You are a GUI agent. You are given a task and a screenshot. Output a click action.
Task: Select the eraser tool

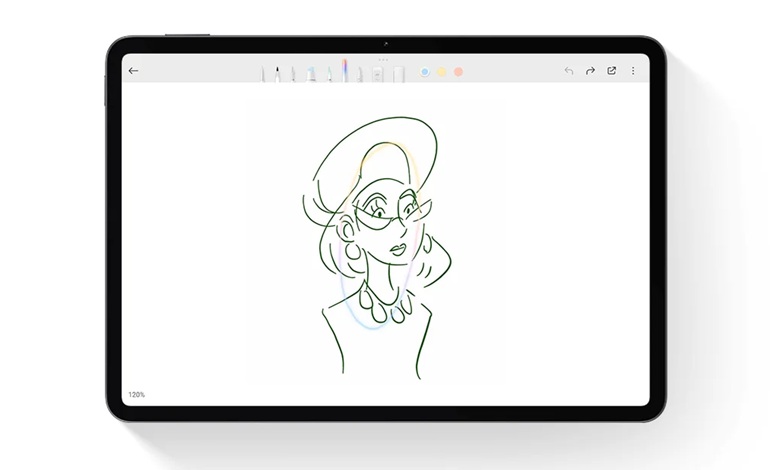pyautogui.click(x=379, y=73)
